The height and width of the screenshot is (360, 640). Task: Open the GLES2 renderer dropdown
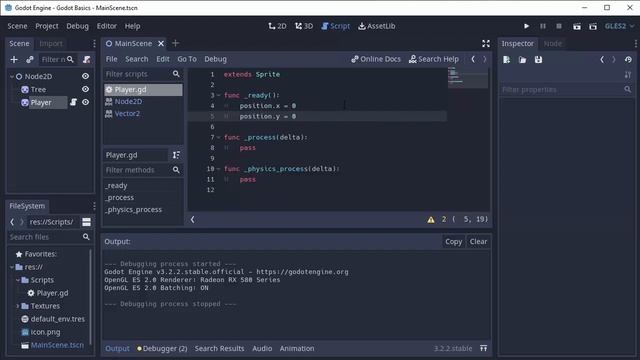tap(619, 26)
